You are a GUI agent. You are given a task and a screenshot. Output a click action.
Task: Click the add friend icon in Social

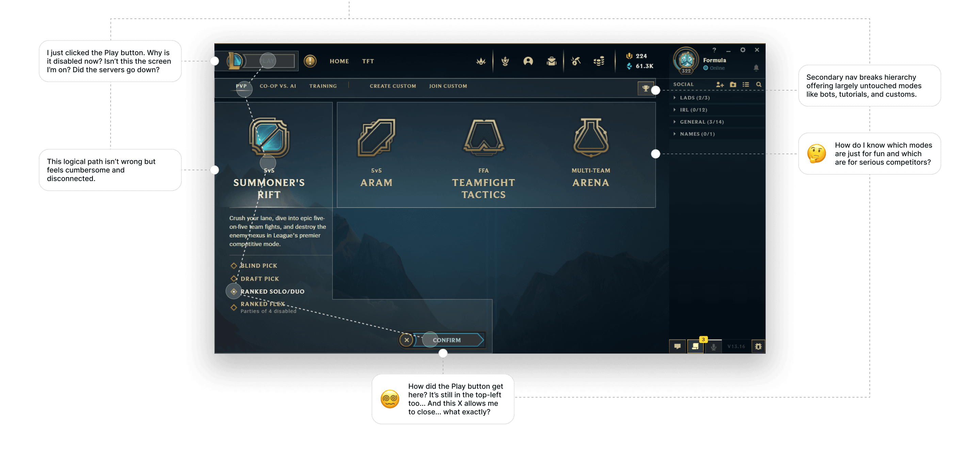click(719, 84)
